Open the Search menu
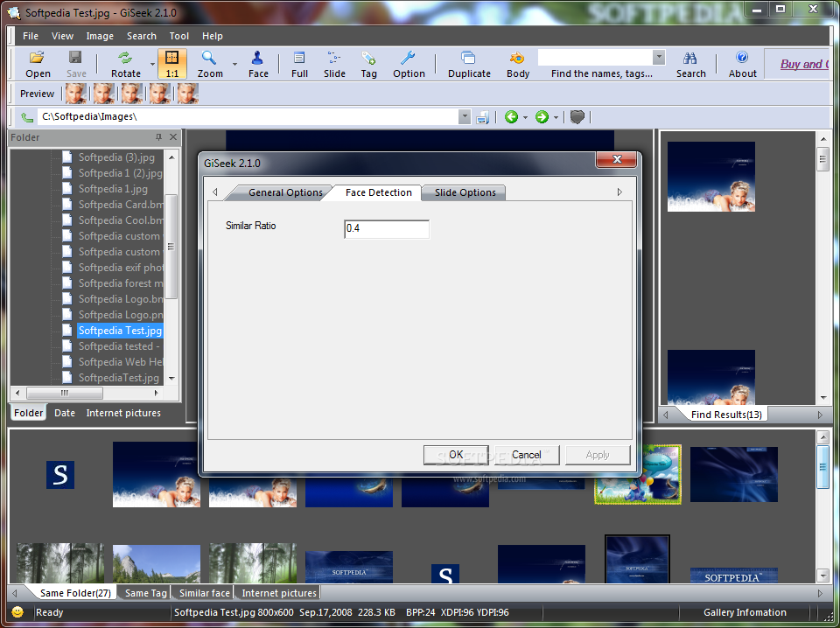 [x=142, y=36]
